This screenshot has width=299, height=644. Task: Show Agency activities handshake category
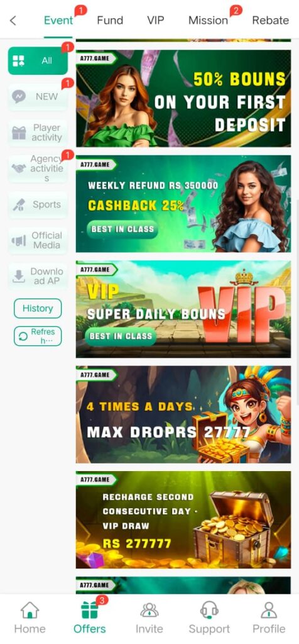click(38, 169)
